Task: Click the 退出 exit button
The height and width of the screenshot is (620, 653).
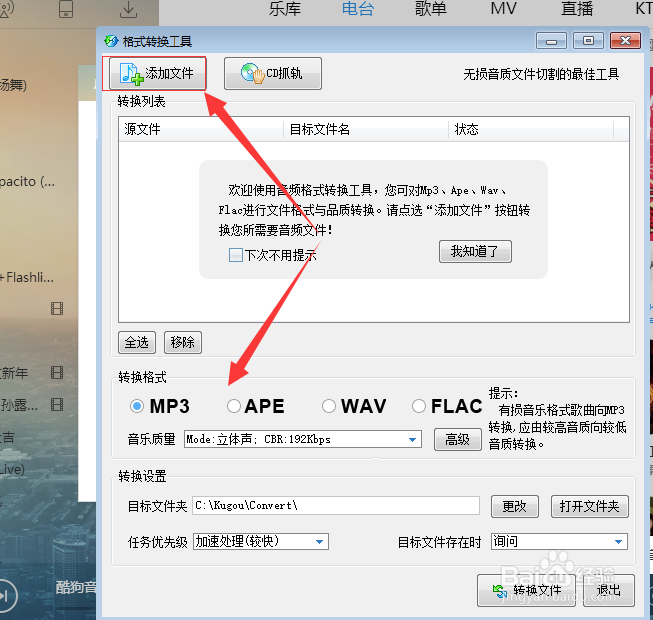Action: coord(609,590)
